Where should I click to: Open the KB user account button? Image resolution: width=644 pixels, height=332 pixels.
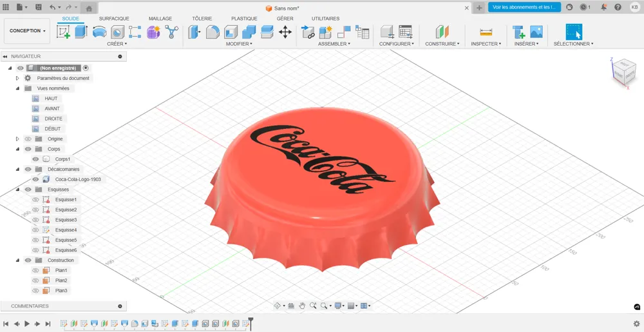pos(634,7)
